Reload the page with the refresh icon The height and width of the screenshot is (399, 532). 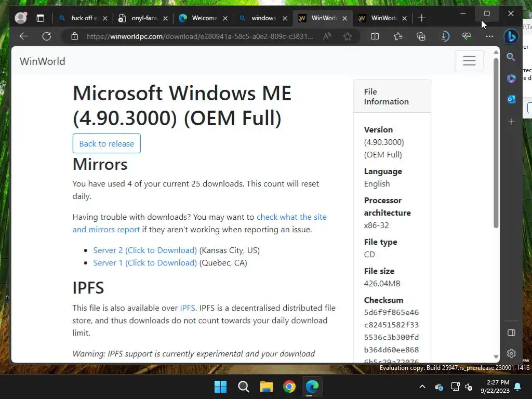(46, 36)
